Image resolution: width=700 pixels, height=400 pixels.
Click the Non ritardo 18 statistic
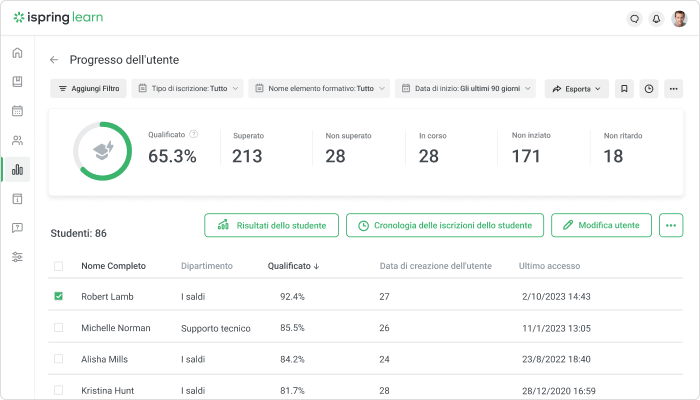coord(623,149)
